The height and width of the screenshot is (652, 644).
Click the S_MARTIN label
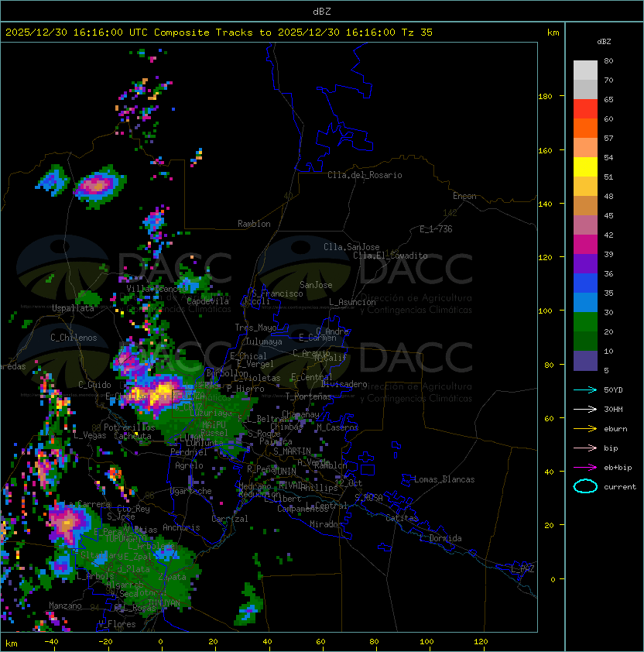pyautogui.click(x=292, y=451)
